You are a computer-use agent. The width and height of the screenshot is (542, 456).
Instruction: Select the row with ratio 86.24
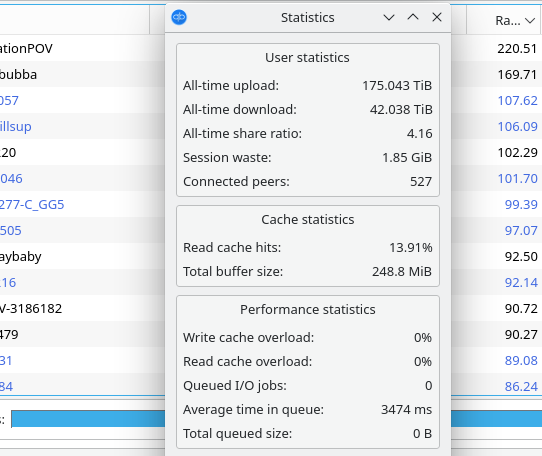pyautogui.click(x=521, y=386)
